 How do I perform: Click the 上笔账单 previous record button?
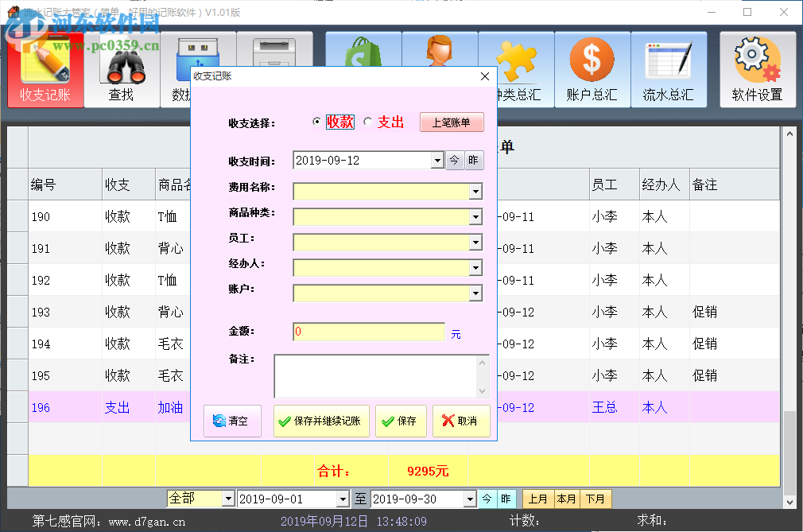(x=452, y=122)
